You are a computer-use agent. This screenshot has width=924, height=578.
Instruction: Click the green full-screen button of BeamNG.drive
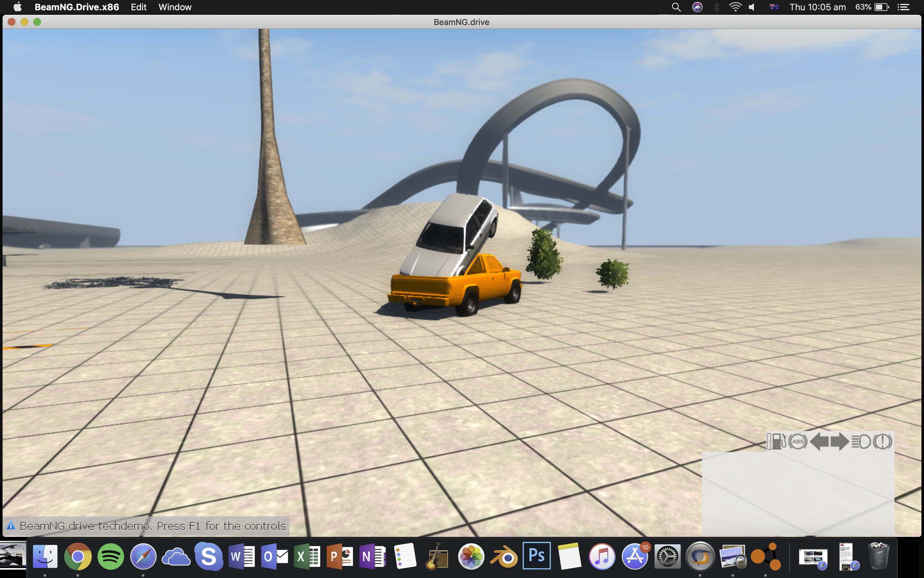point(37,22)
